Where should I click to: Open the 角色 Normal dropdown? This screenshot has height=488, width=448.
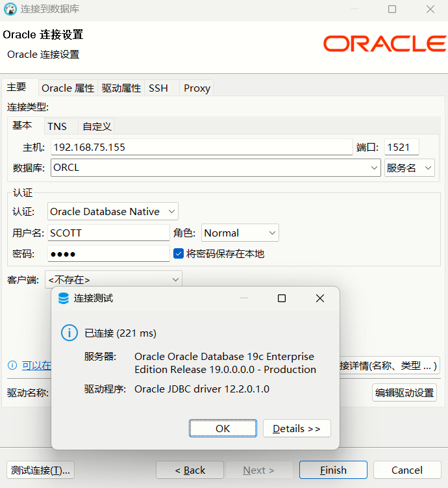[x=240, y=233]
